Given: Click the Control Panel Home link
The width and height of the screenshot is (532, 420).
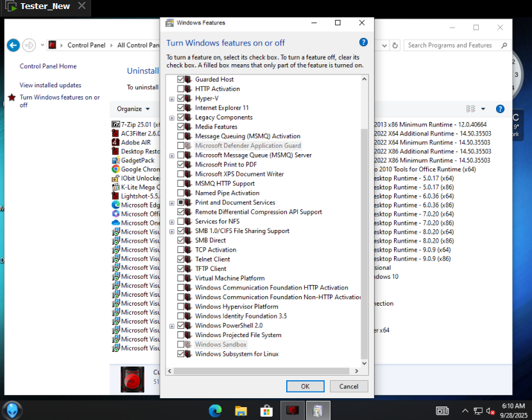Looking at the screenshot, I should click(x=48, y=66).
